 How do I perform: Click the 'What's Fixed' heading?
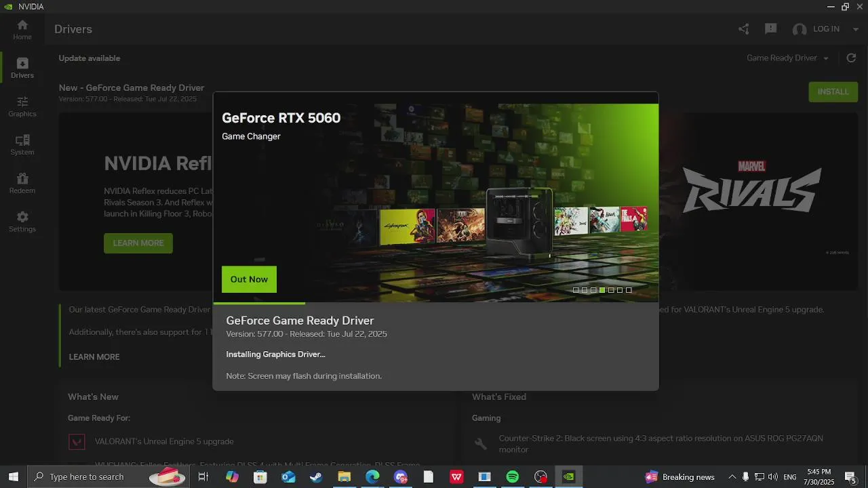click(499, 397)
